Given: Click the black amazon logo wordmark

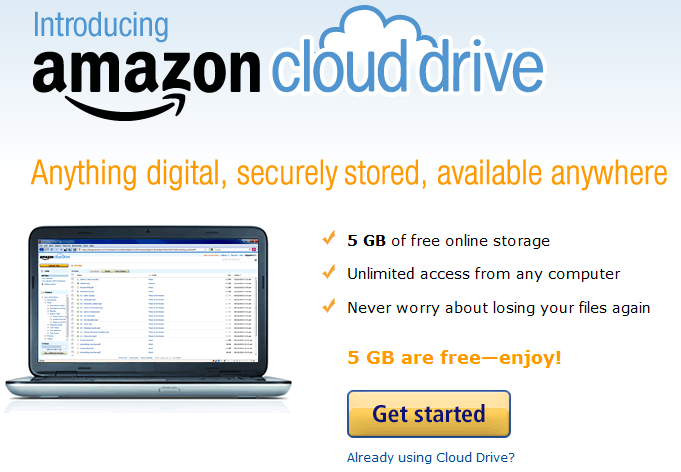Looking at the screenshot, I should click(x=146, y=72).
